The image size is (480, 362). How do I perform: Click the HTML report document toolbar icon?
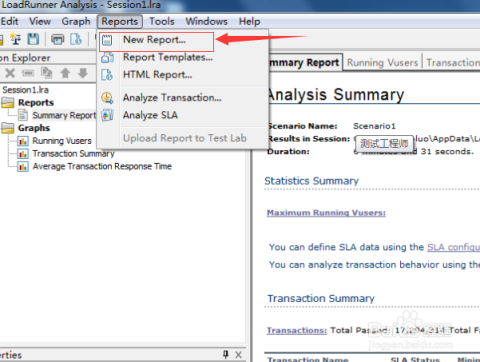pyautogui.click(x=76, y=39)
